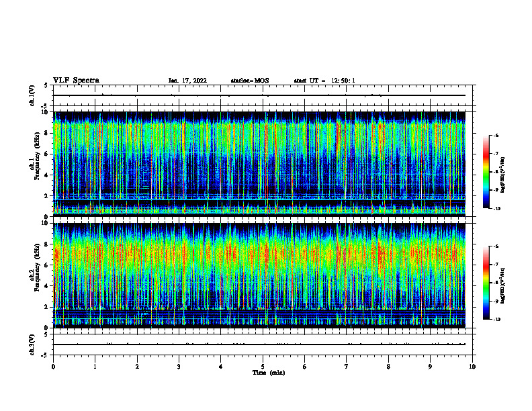The height and width of the screenshot is (411, 532).
Task: Click the '-10' label on the ch.2 color bar
Action: (x=496, y=320)
